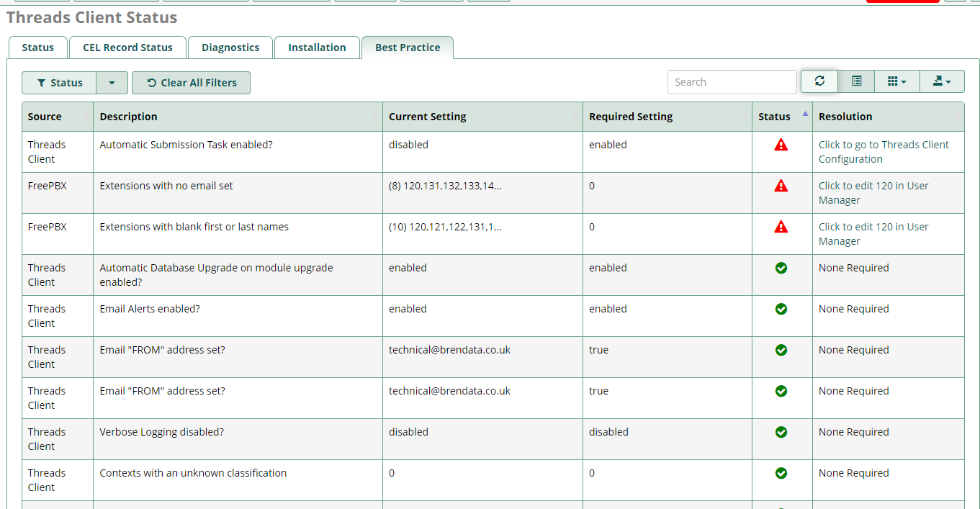Toggle the card view icon
This screenshot has width=980, height=509.
click(856, 81)
